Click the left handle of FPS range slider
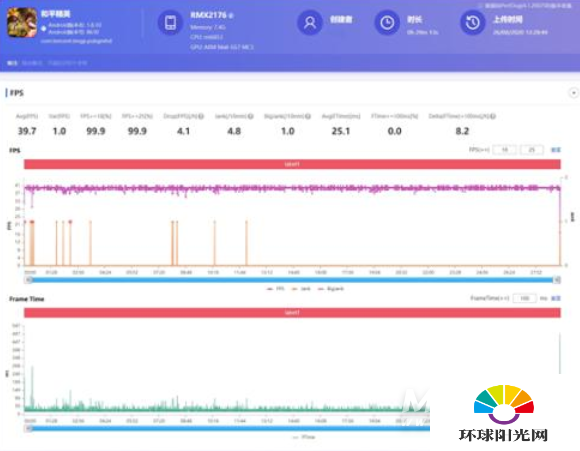The width and height of the screenshot is (580, 451). [28, 280]
